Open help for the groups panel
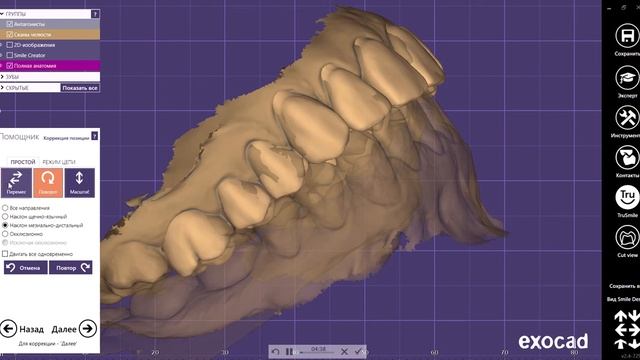Image resolution: width=640 pixels, height=360 pixels. (x=95, y=14)
